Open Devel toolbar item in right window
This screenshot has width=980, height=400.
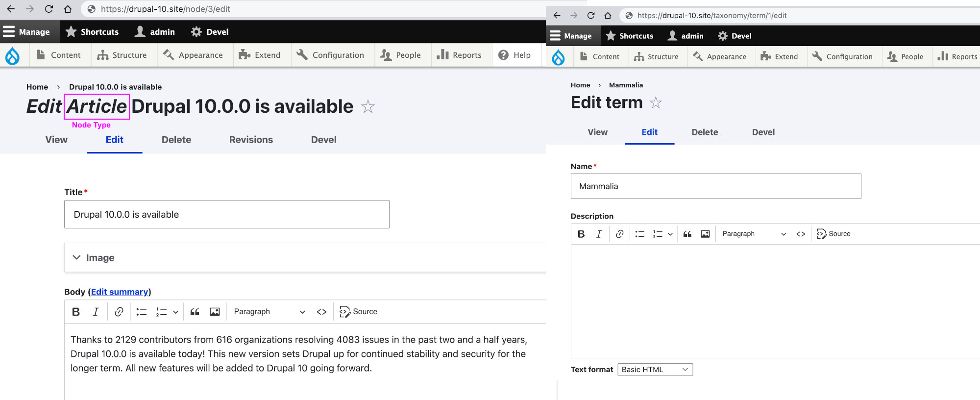click(x=735, y=36)
